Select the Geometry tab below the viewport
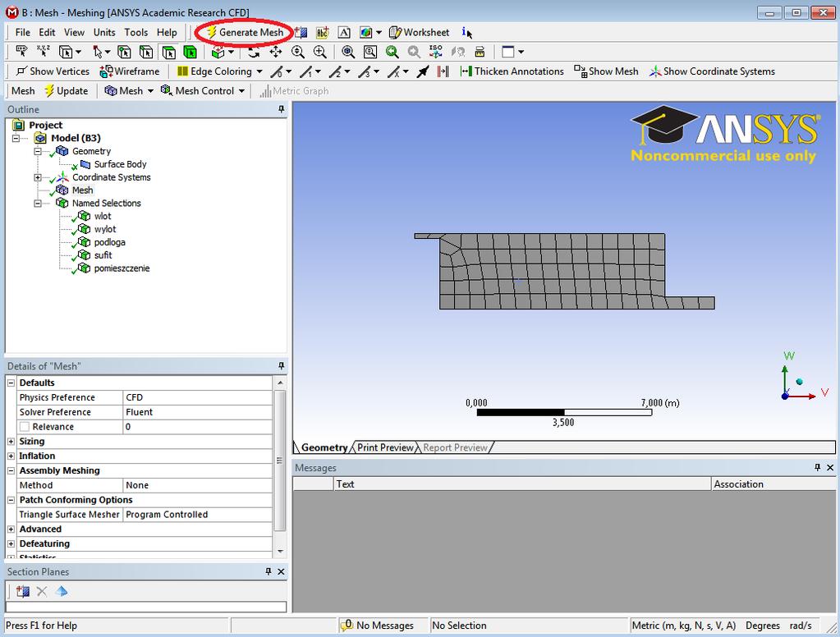 324,447
